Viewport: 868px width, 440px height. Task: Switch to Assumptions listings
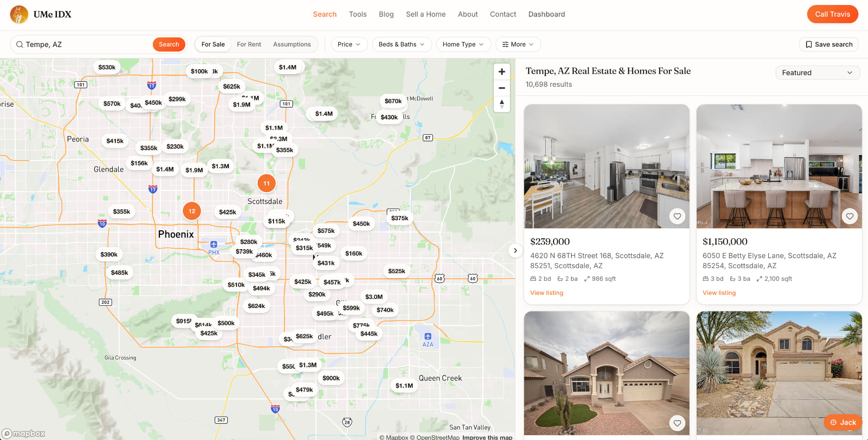[292, 44]
